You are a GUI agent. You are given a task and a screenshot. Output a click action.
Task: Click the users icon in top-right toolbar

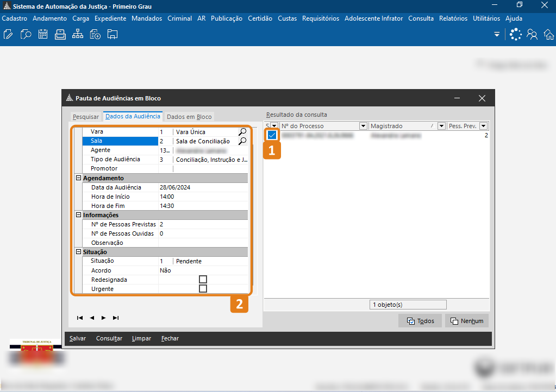point(532,35)
